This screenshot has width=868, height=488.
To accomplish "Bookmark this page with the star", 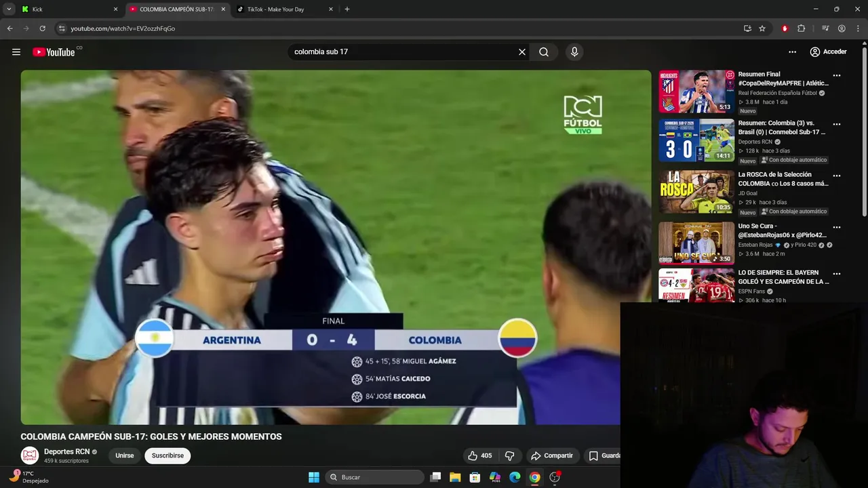I will [762, 28].
